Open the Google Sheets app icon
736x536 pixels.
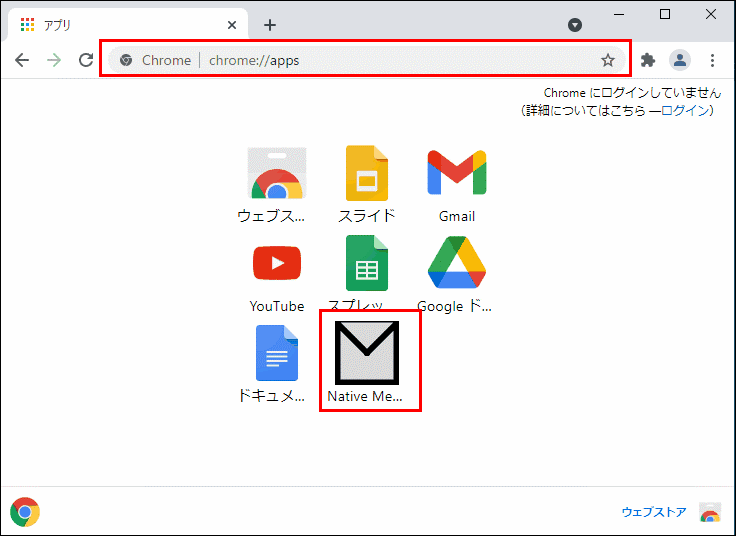[x=367, y=263]
